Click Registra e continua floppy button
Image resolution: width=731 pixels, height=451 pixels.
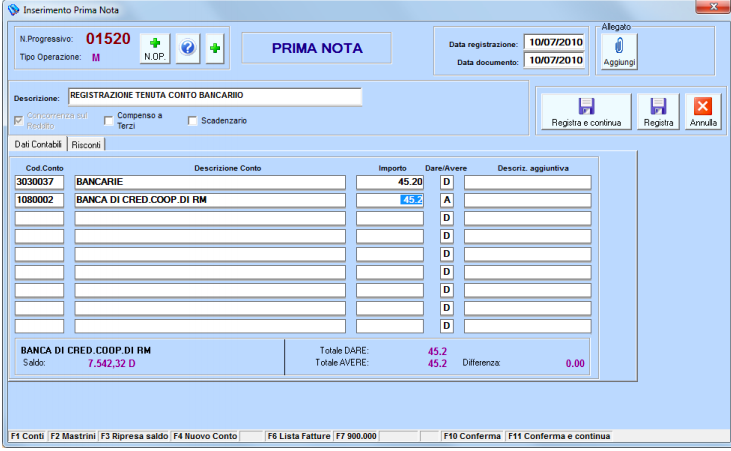(x=586, y=111)
